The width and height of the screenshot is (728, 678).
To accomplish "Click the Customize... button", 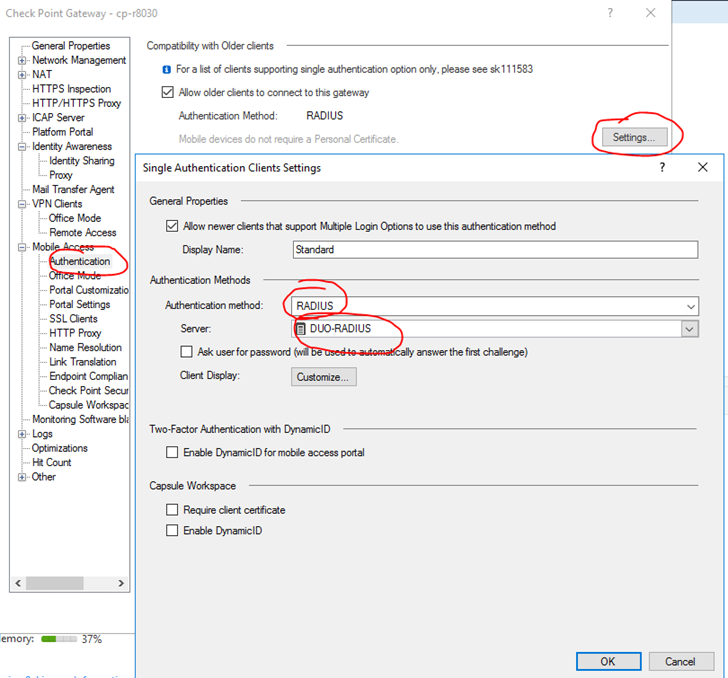I will tap(324, 377).
